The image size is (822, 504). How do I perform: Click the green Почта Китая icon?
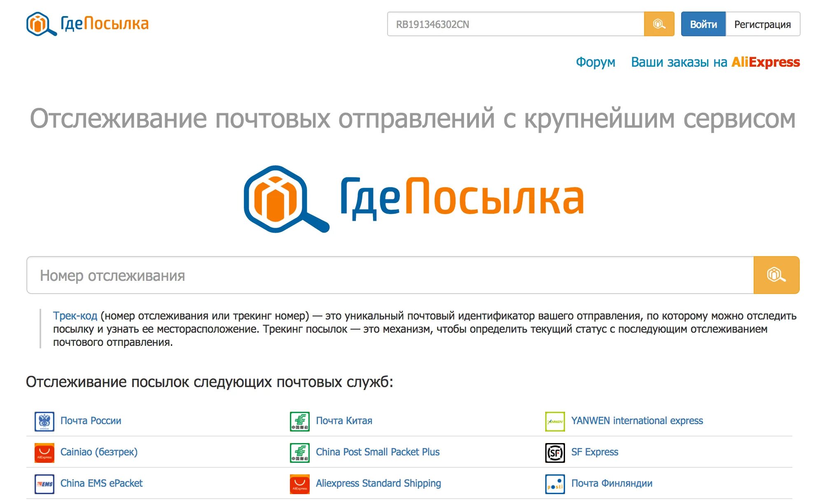299,421
